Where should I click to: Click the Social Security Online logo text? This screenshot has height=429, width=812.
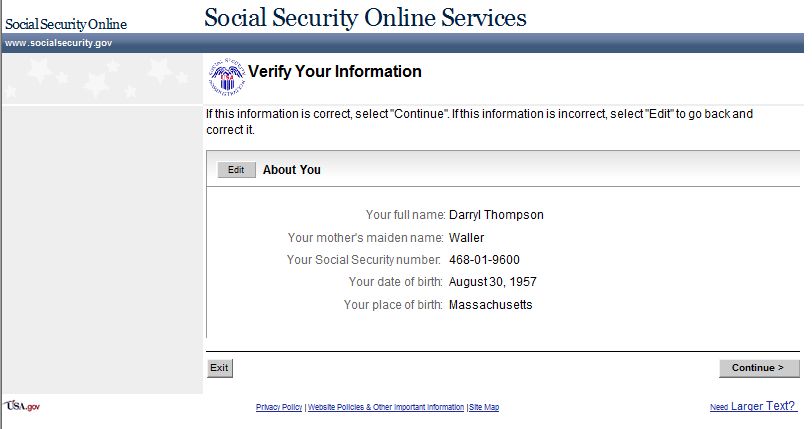(66, 24)
